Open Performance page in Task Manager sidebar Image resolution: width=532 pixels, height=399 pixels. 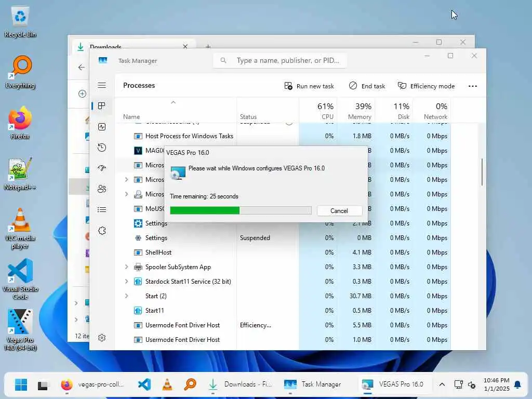[102, 127]
